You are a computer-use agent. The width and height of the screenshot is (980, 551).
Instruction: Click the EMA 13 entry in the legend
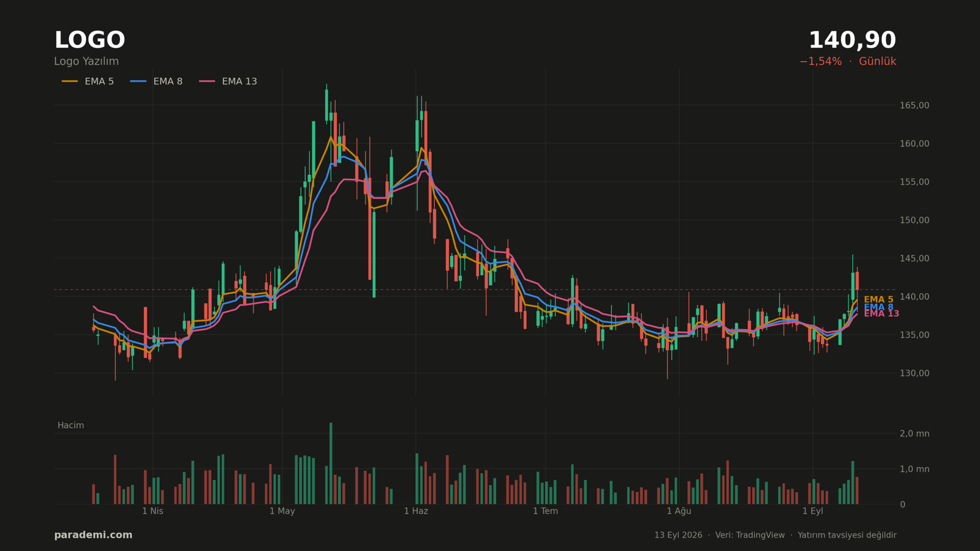pyautogui.click(x=228, y=81)
